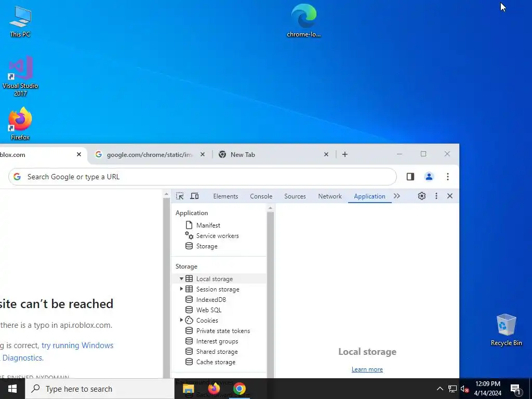Switch to the Network tab
This screenshot has height=399, width=532.
pos(330,196)
